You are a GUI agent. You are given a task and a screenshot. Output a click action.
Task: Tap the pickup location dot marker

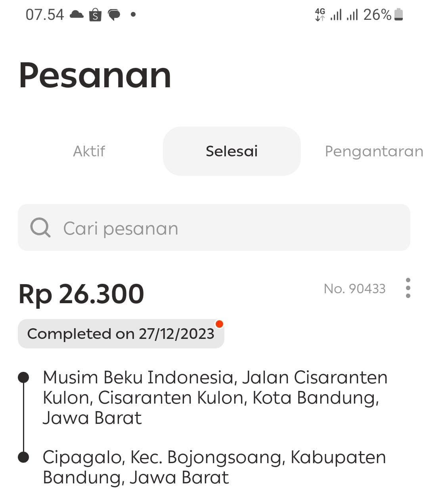coord(24,377)
